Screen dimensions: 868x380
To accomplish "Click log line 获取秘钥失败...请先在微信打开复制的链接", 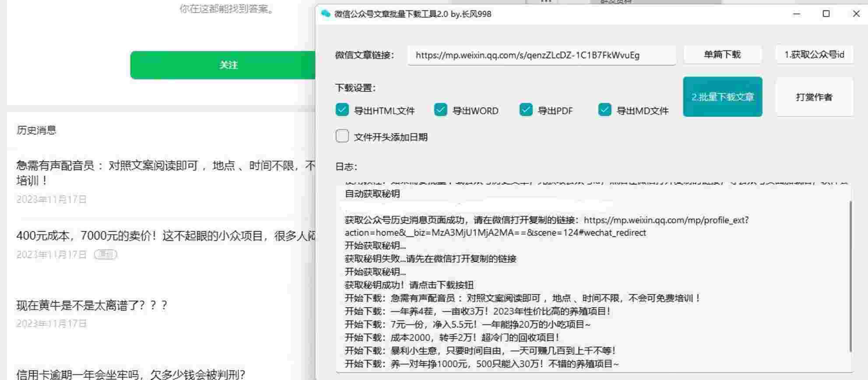I will (430, 259).
